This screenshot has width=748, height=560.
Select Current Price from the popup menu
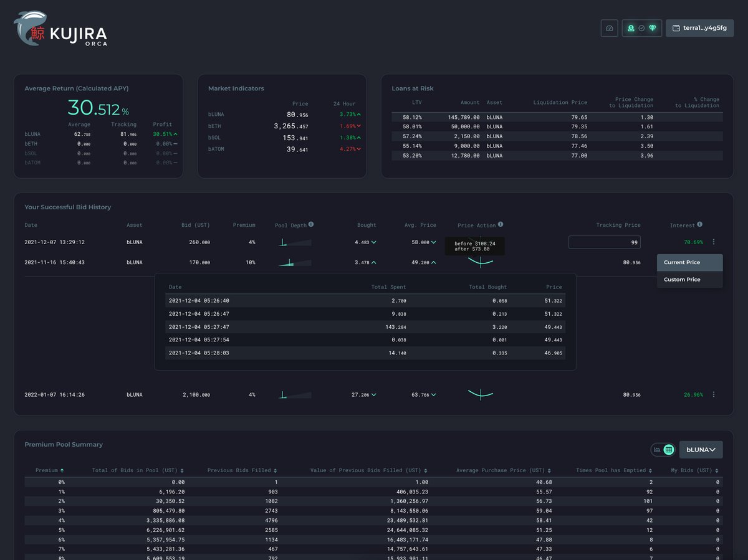click(690, 262)
